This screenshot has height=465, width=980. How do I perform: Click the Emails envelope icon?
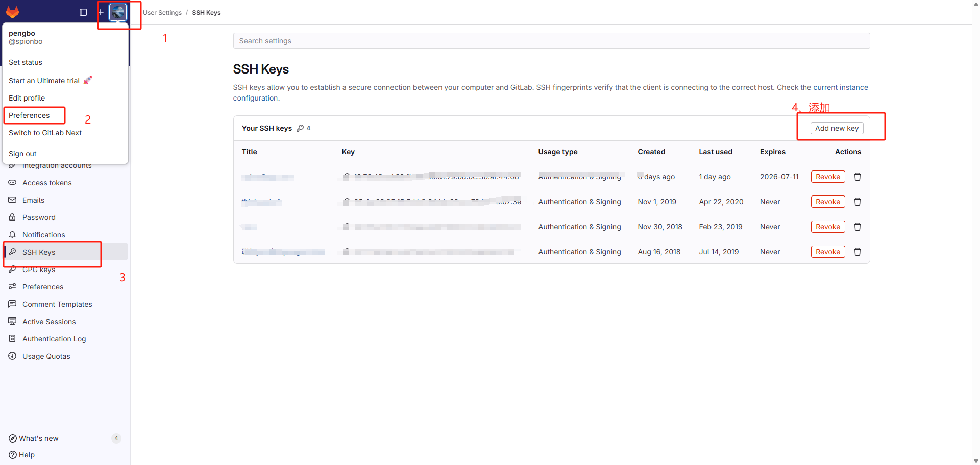12,200
